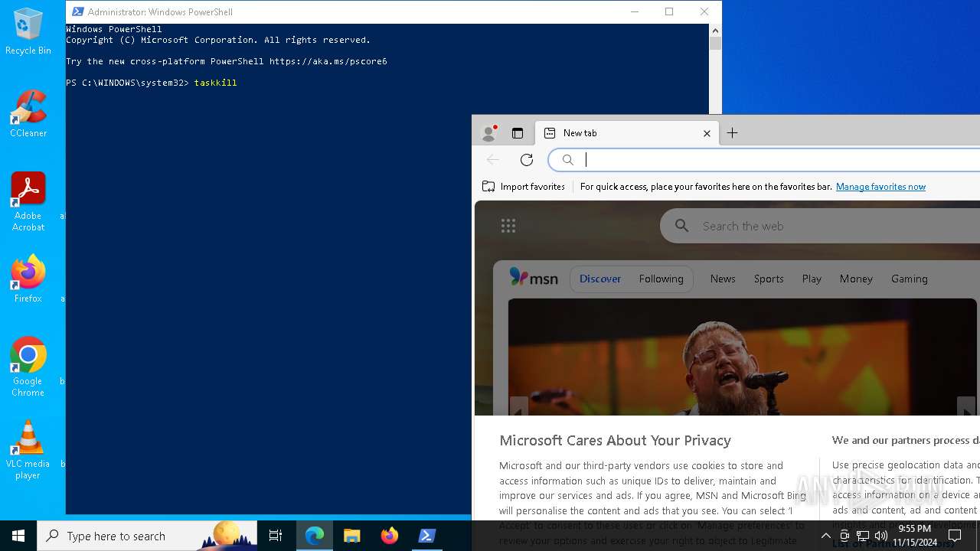
Task: Open the Play section on MSN
Action: click(x=812, y=279)
